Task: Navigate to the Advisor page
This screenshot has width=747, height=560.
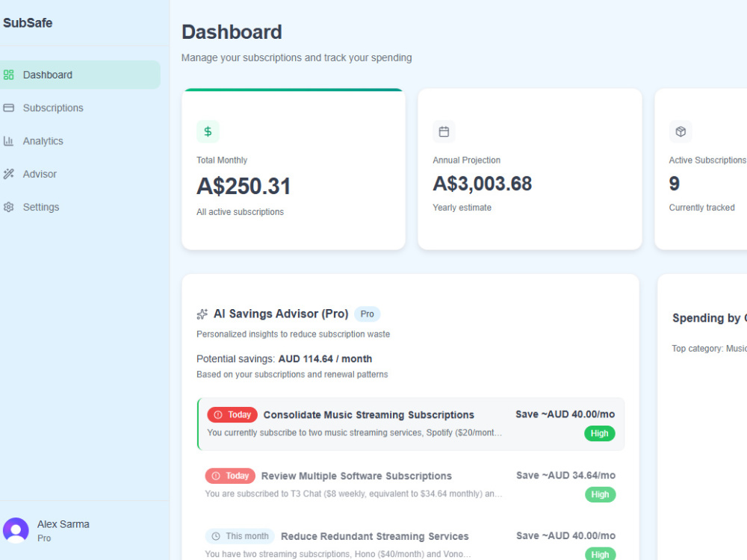Action: pyautogui.click(x=80, y=174)
